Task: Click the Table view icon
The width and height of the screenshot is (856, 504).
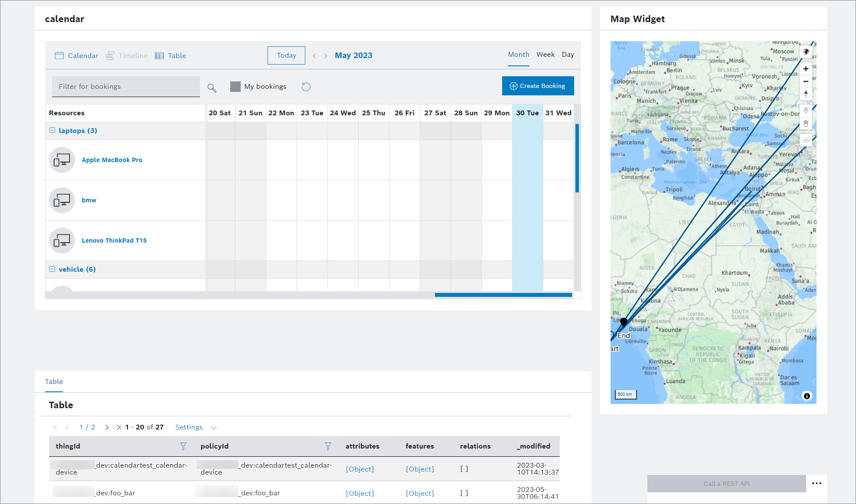Action: [x=160, y=55]
